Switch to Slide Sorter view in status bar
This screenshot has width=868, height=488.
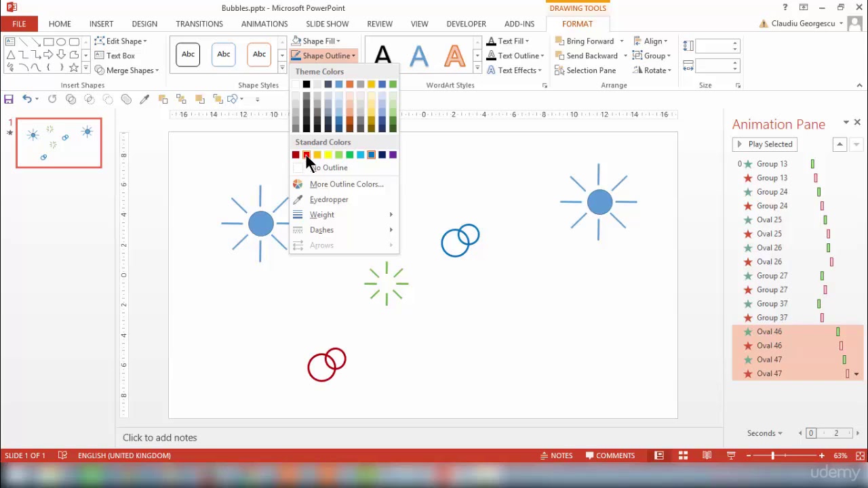click(683, 455)
